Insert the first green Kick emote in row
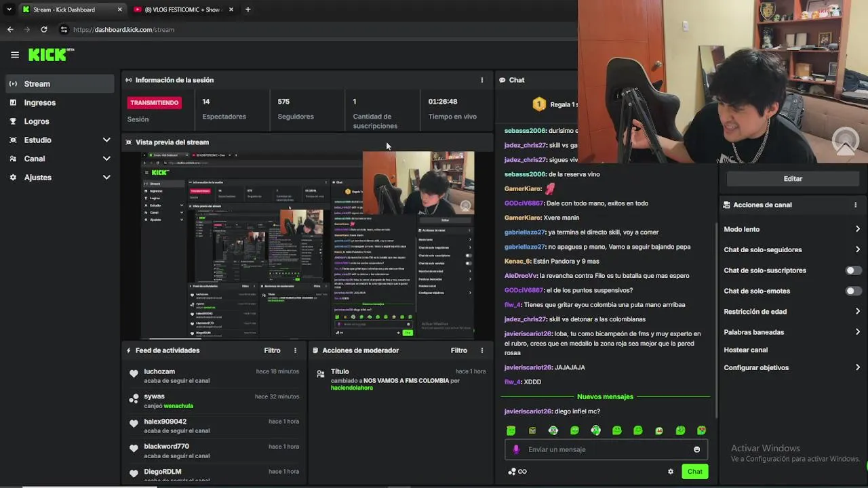The width and height of the screenshot is (868, 488). (511, 430)
